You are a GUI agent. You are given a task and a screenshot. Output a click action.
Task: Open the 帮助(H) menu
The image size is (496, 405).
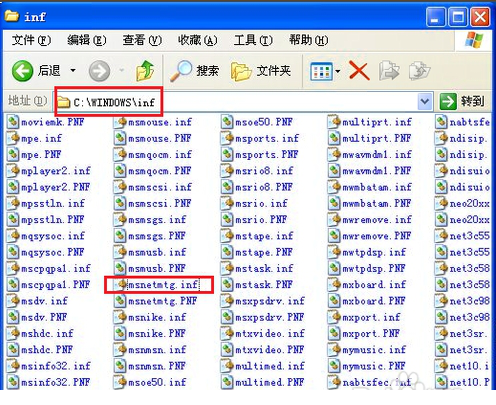coord(309,40)
